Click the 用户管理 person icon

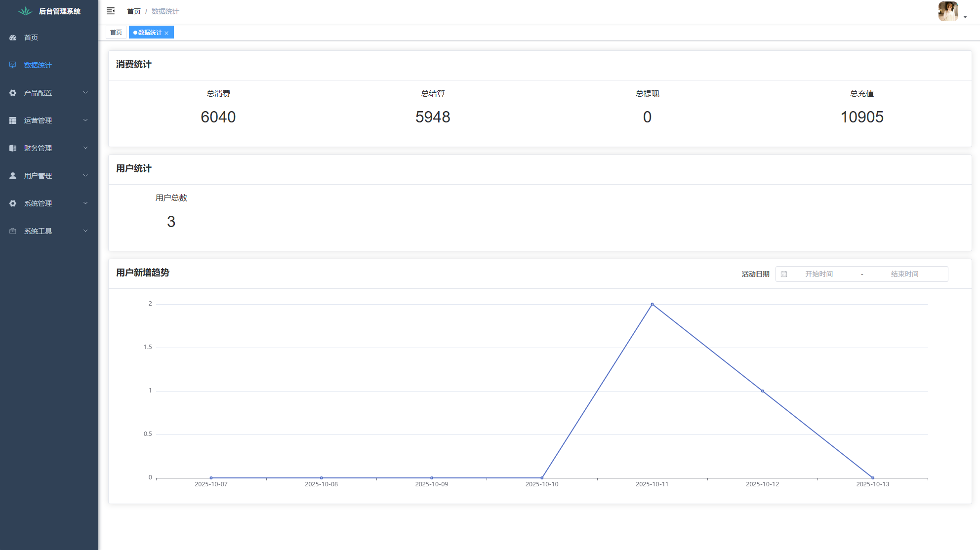[13, 176]
